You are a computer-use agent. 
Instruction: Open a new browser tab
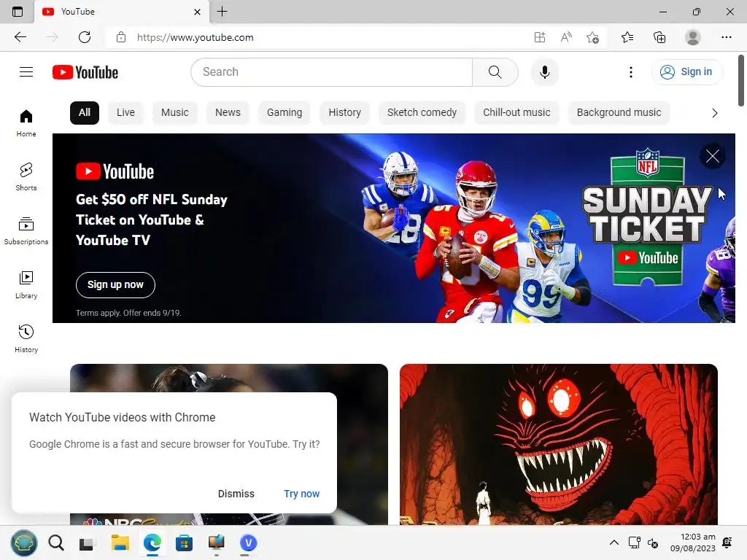click(x=222, y=12)
